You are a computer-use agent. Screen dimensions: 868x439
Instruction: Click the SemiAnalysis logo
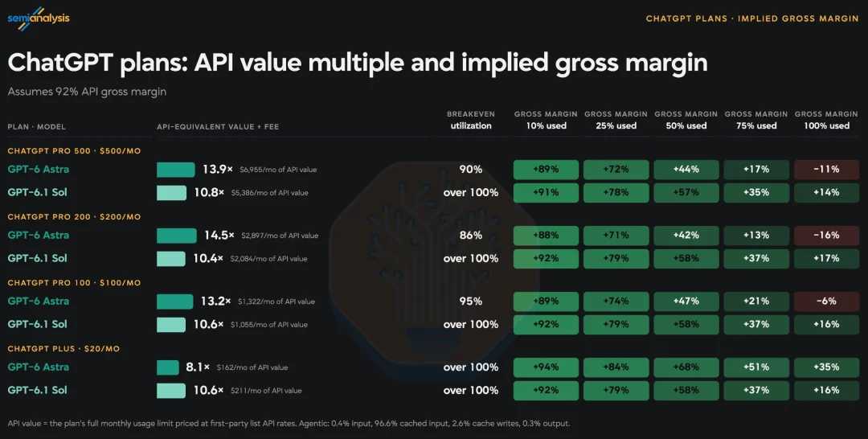pos(39,18)
